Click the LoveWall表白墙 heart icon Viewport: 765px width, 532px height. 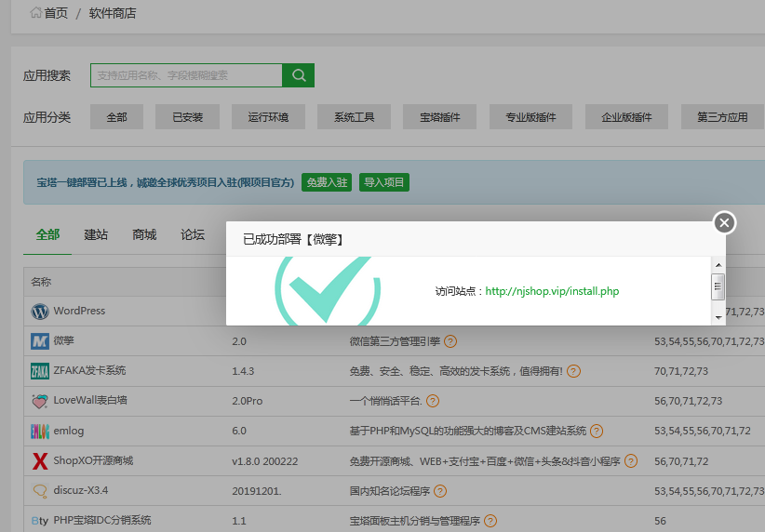click(x=39, y=402)
